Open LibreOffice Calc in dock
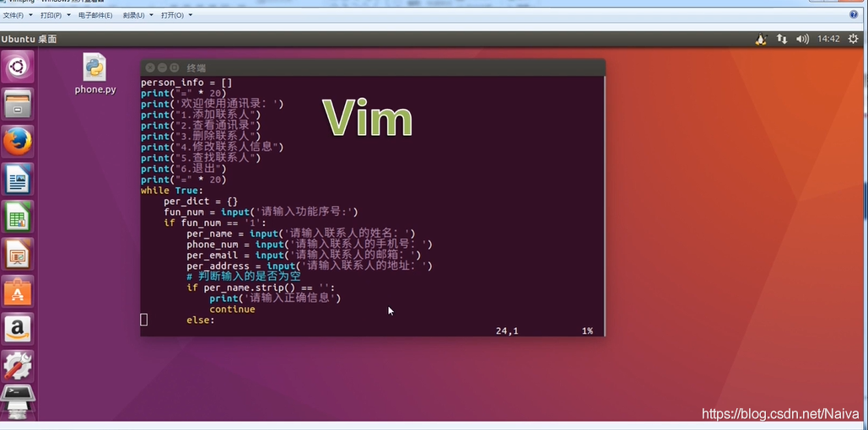This screenshot has height=430, width=868. click(x=18, y=217)
